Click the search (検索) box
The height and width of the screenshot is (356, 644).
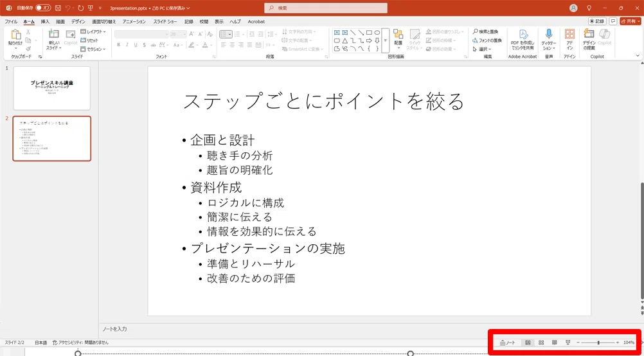coord(326,8)
